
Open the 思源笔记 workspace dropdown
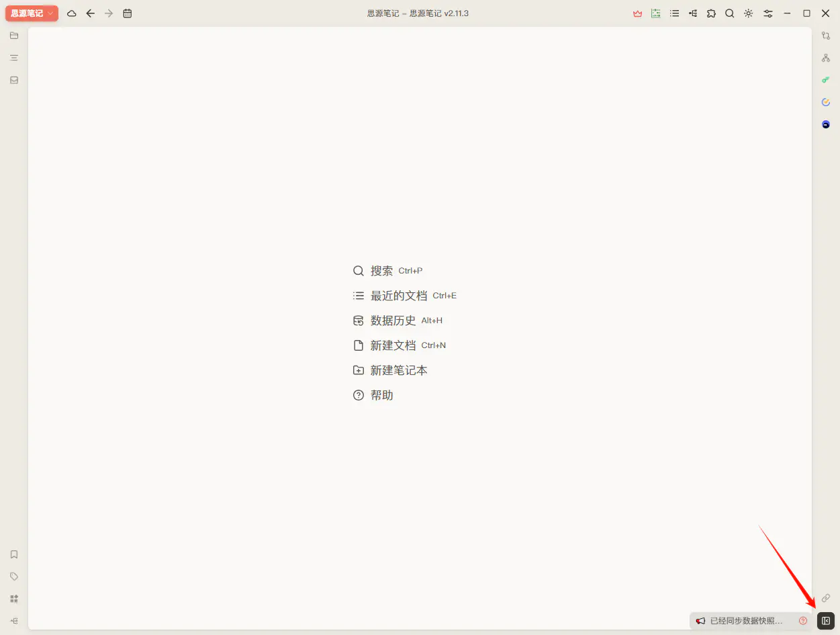[32, 13]
